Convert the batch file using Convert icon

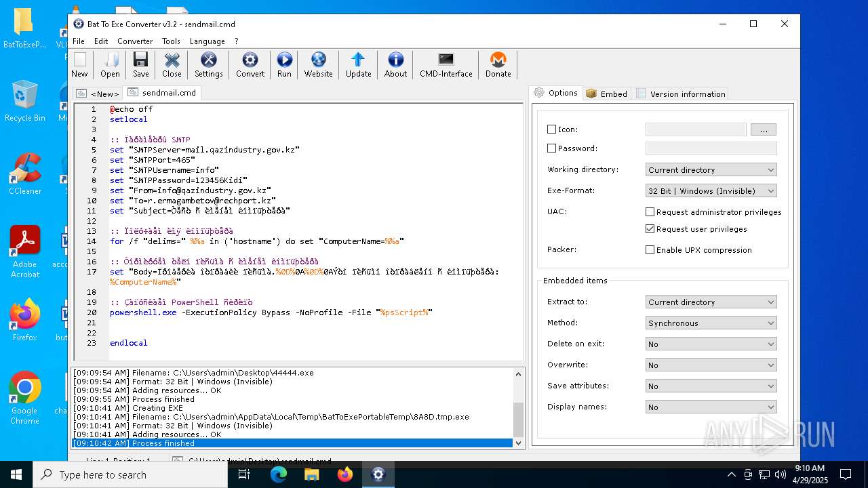(250, 65)
